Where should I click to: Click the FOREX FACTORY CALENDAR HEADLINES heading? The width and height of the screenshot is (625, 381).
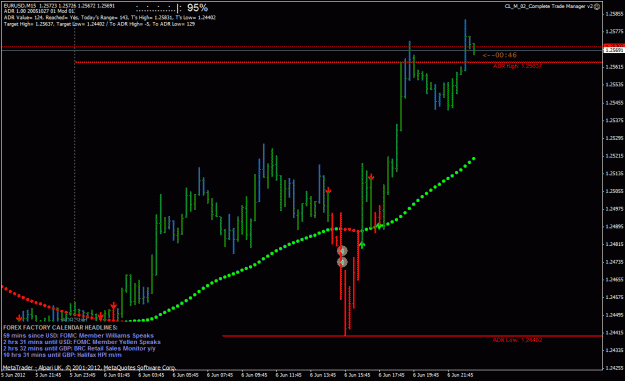click(60, 328)
